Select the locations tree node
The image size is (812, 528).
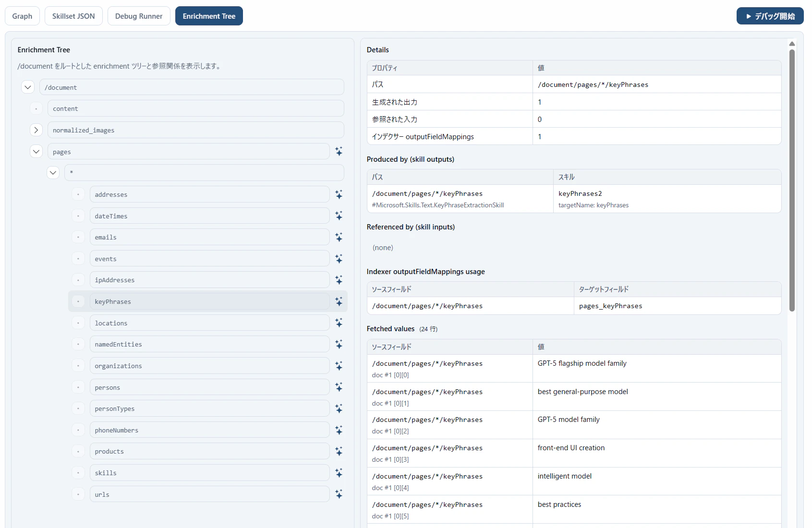(x=209, y=323)
